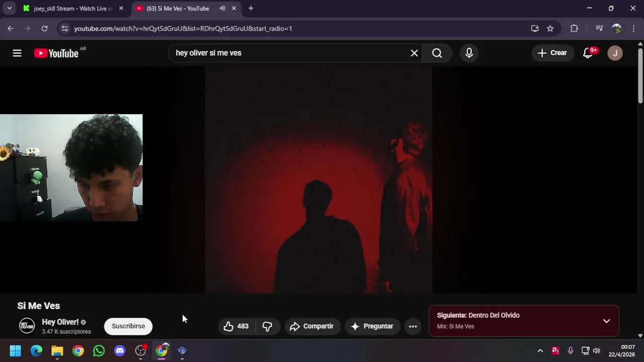Bookmark this page with star
Viewport: 644px width, 362px height.
pyautogui.click(x=550, y=29)
